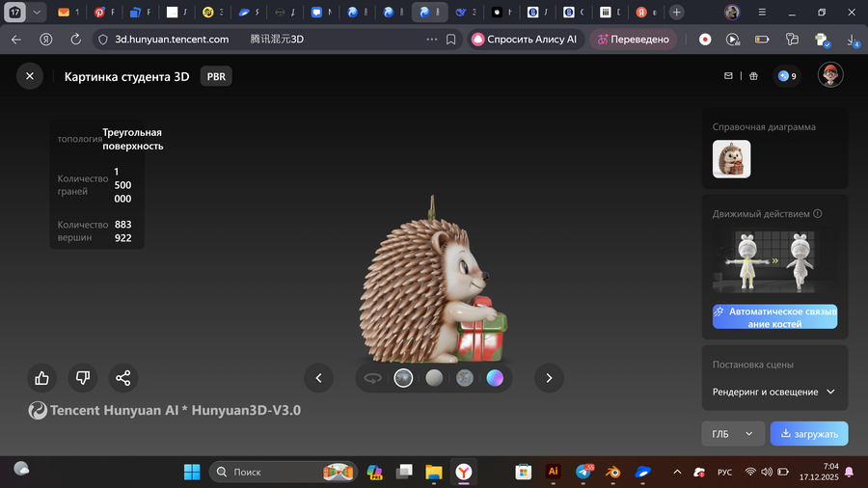Click Автоматическое связывание костей button
Screen dimensions: 868x488
[x=774, y=317]
